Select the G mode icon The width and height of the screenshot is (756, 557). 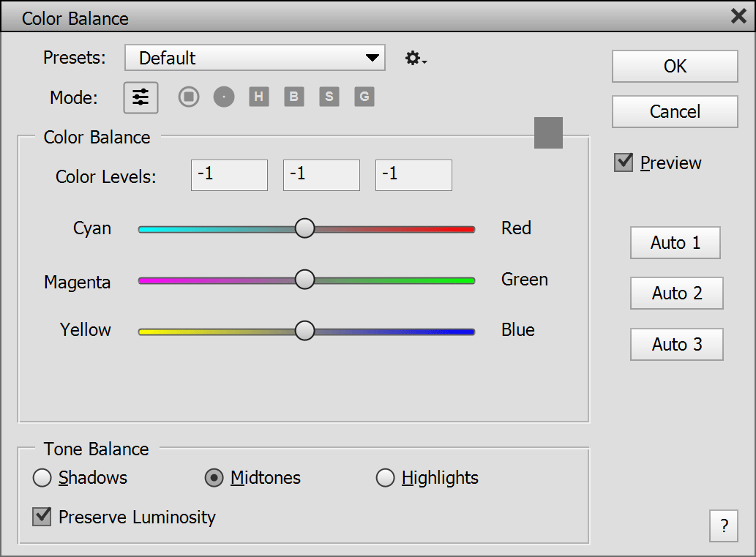click(364, 97)
